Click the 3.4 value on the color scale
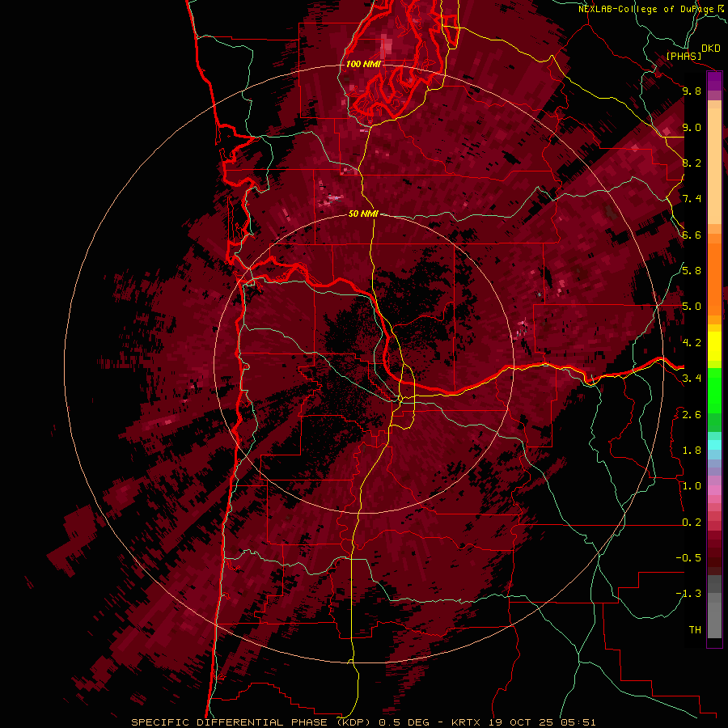The height and width of the screenshot is (728, 728). (x=692, y=379)
